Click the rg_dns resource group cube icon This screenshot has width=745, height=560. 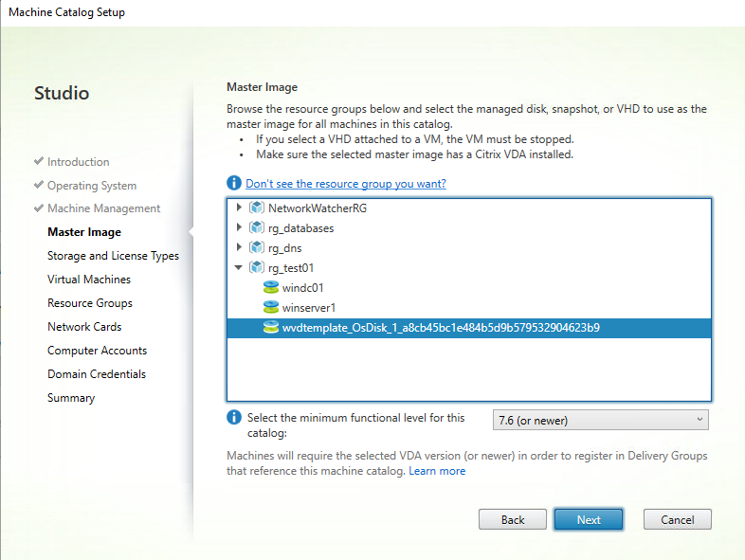tap(257, 247)
